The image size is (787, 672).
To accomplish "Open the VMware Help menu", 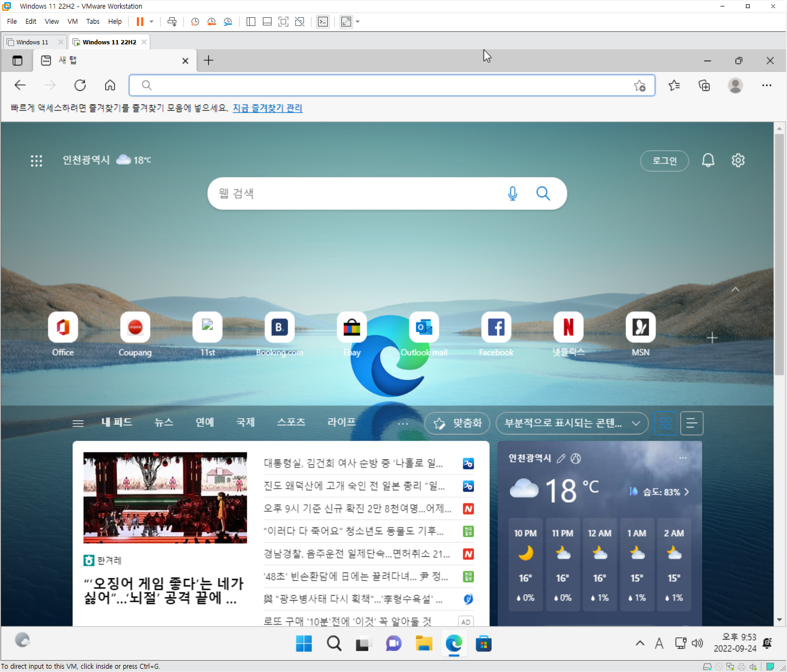I will (x=115, y=22).
